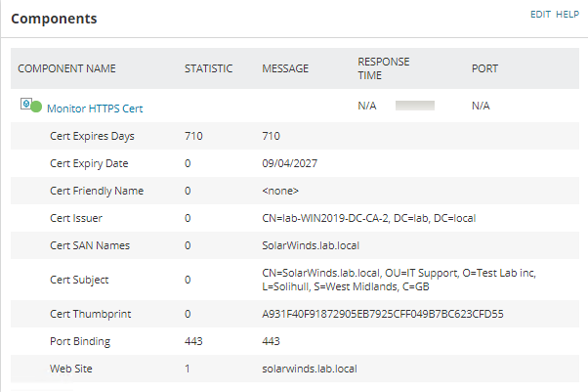The width and height of the screenshot is (588, 392).
Task: Click the <none> friendly name message
Action: (x=280, y=191)
